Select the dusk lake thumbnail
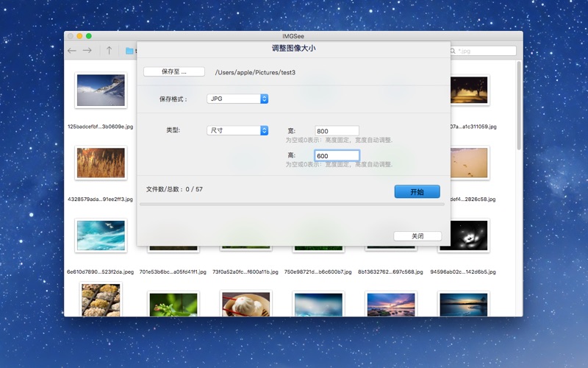Screen dimensions: 588x368 click(x=464, y=304)
